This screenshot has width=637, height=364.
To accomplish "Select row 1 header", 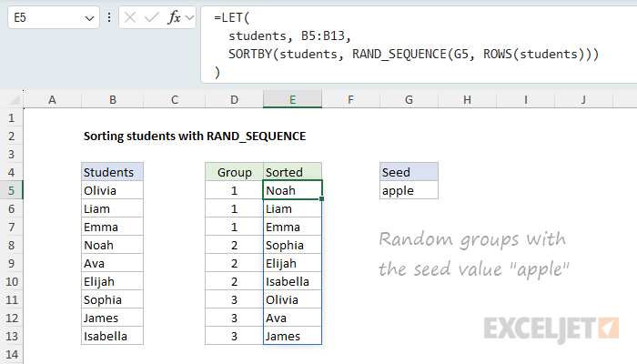I will [11, 117].
